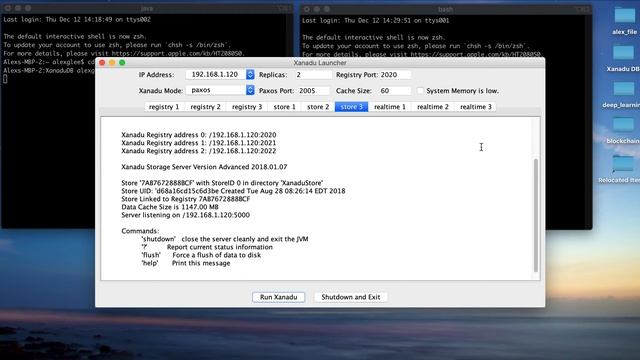
Task: Click the 'shutdown' command description line
Action: point(225,239)
